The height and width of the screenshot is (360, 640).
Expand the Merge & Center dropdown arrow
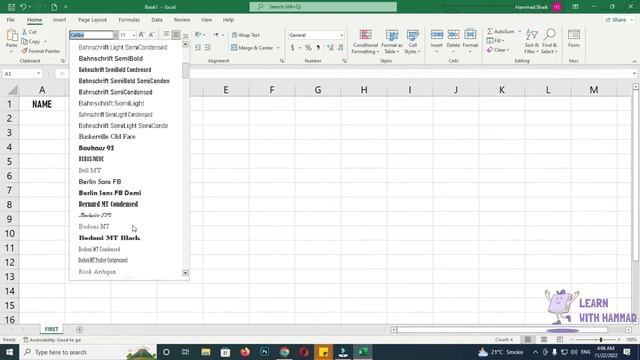coord(278,48)
